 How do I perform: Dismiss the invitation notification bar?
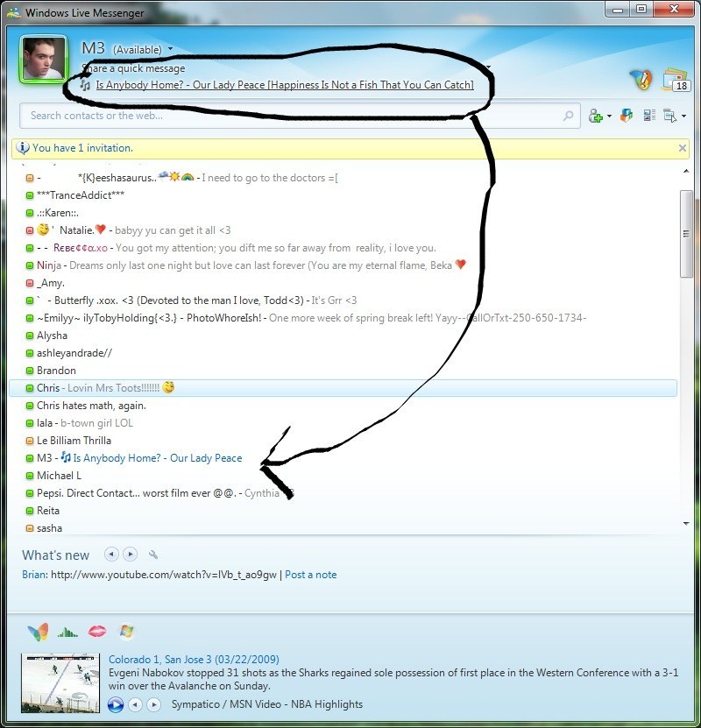[682, 148]
